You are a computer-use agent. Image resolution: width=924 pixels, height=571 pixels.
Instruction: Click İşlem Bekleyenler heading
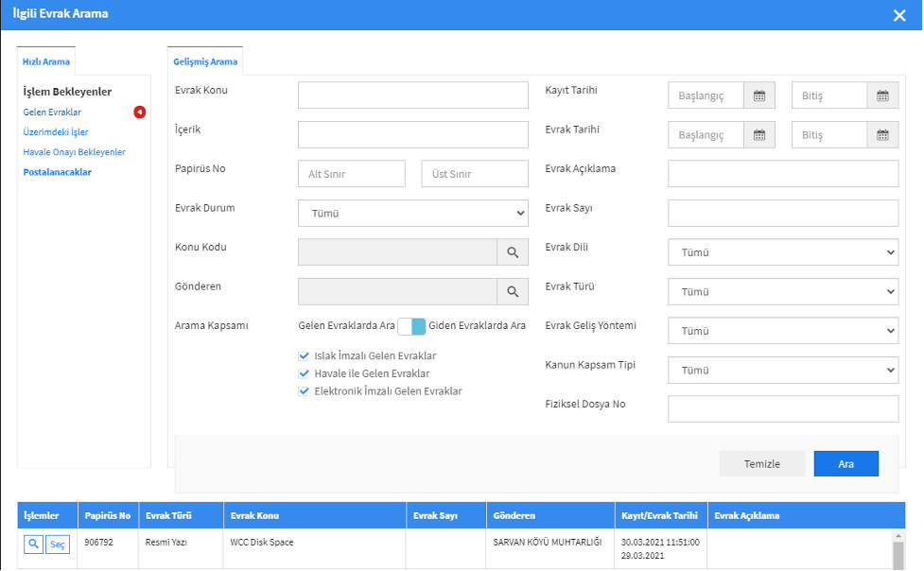[67, 92]
